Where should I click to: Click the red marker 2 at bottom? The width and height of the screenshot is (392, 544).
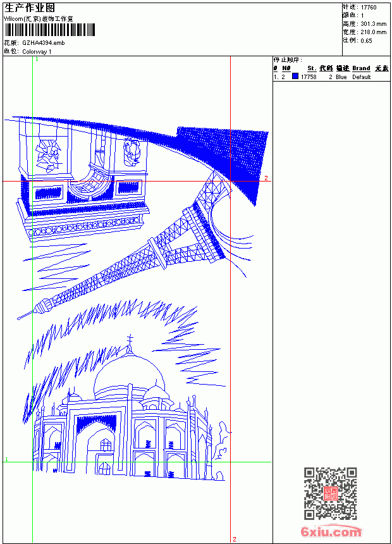tap(235, 539)
